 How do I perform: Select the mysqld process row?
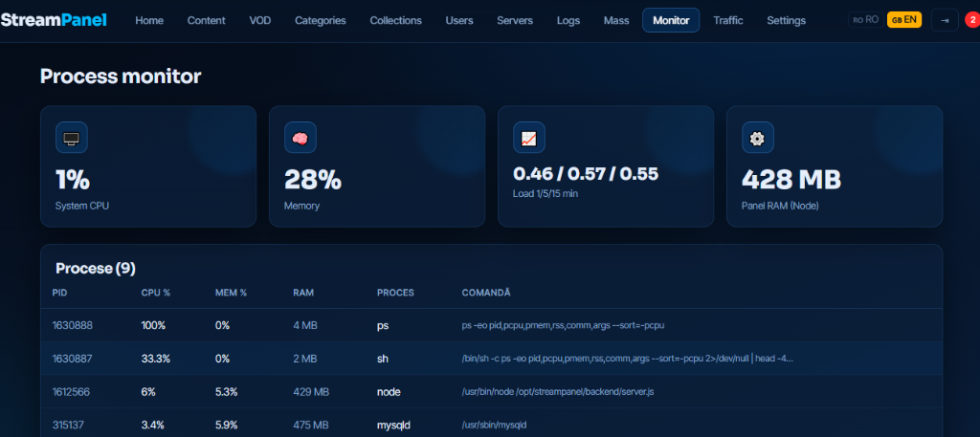pyautogui.click(x=491, y=423)
